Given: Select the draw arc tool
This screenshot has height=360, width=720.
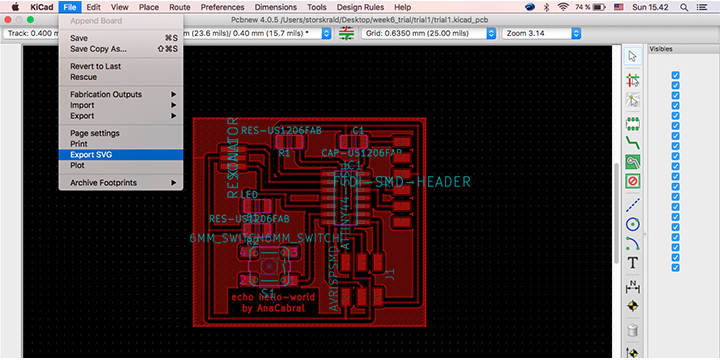Looking at the screenshot, I should 633,243.
